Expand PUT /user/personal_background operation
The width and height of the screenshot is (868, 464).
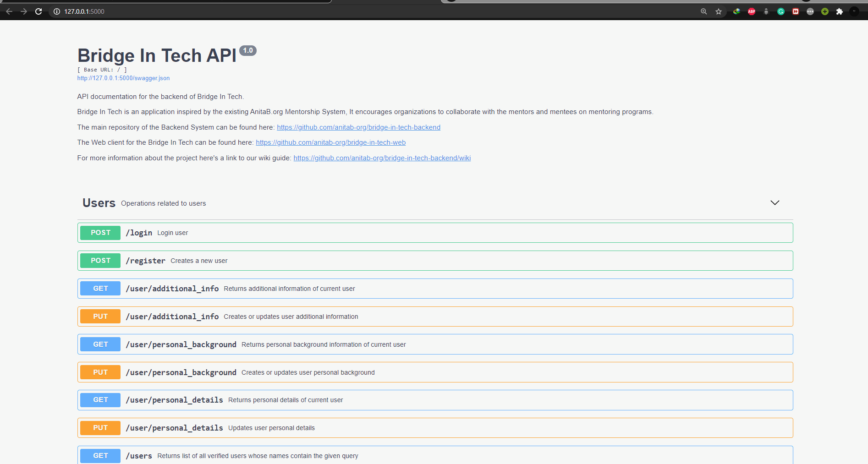pyautogui.click(x=435, y=372)
